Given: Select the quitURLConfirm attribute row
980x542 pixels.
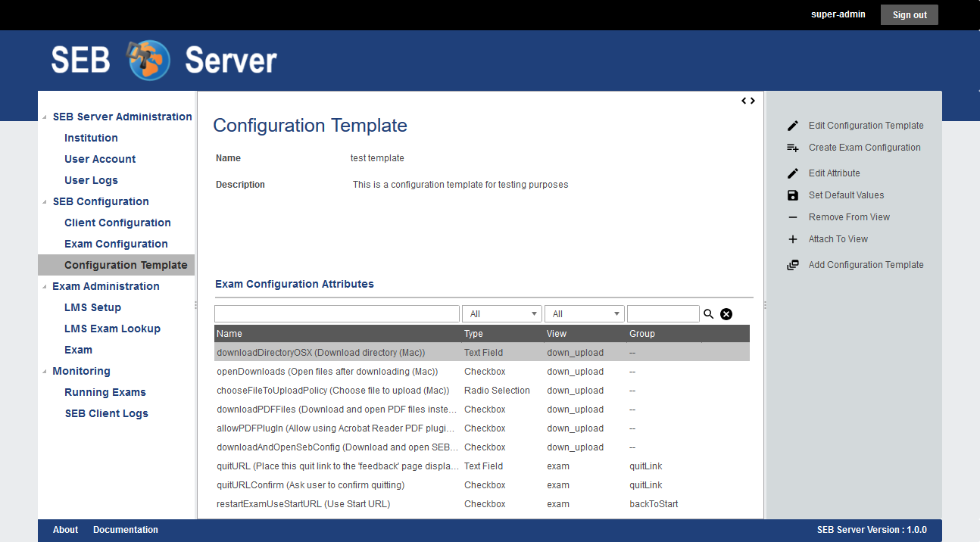Looking at the screenshot, I should point(311,485).
